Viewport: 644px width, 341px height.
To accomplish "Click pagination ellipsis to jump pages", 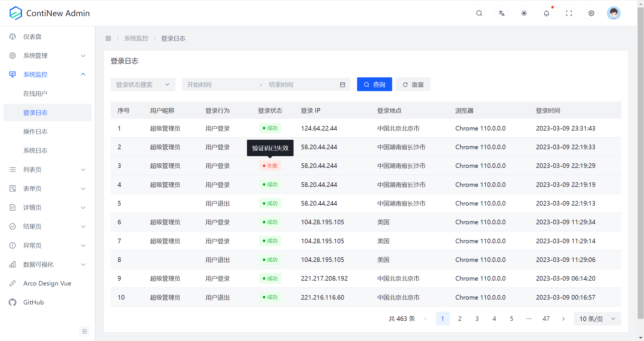I will click(529, 319).
